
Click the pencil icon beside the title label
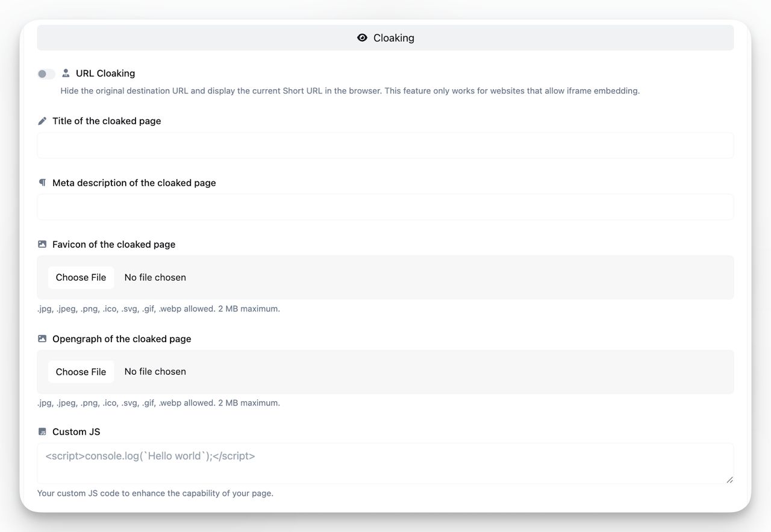click(42, 120)
